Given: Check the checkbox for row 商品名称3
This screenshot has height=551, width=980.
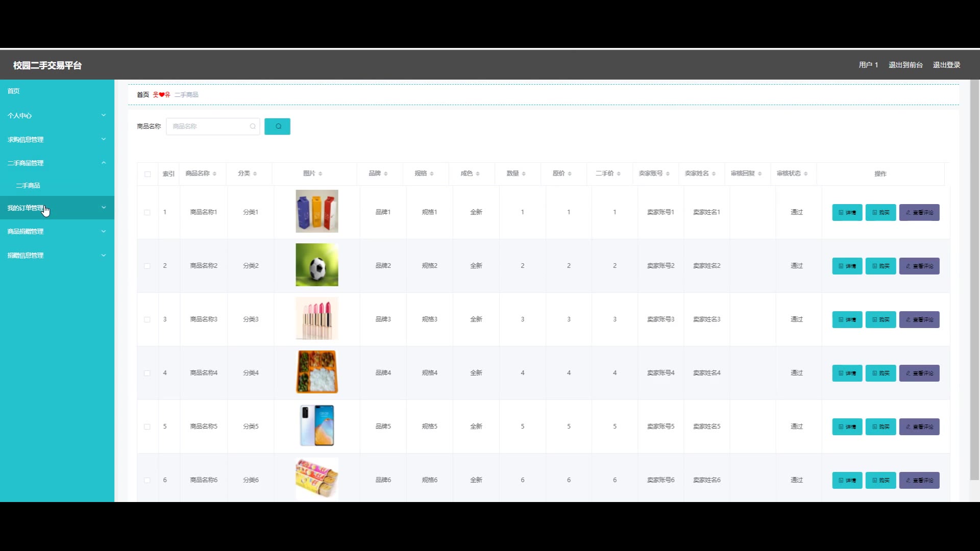Looking at the screenshot, I should 147,319.
